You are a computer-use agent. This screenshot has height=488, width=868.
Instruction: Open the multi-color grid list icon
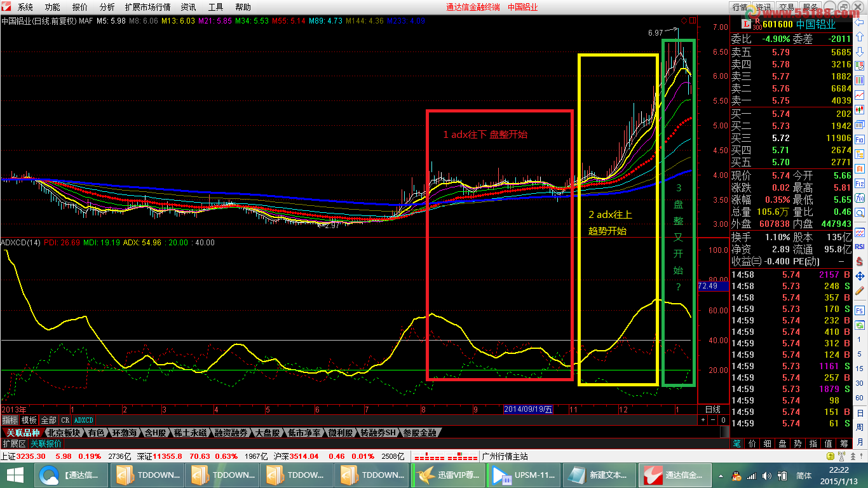tap(859, 79)
